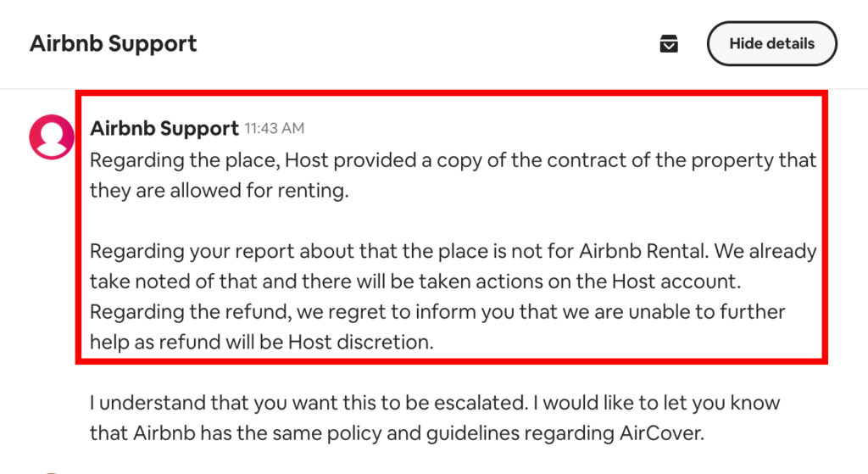Viewport: 868px width, 474px height.
Task: Click the archive conversation icon
Action: [669, 44]
